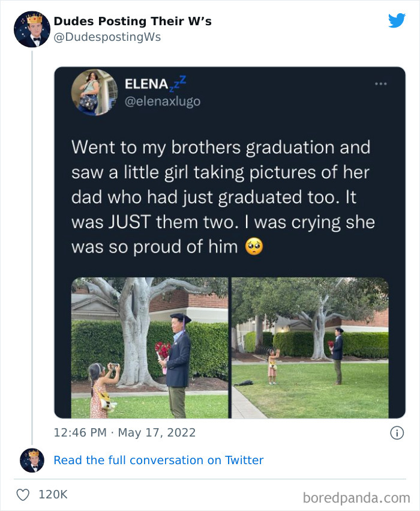The width and height of the screenshot is (420, 511).
Task: Read the full conversation on Twitter
Action: coord(158,460)
